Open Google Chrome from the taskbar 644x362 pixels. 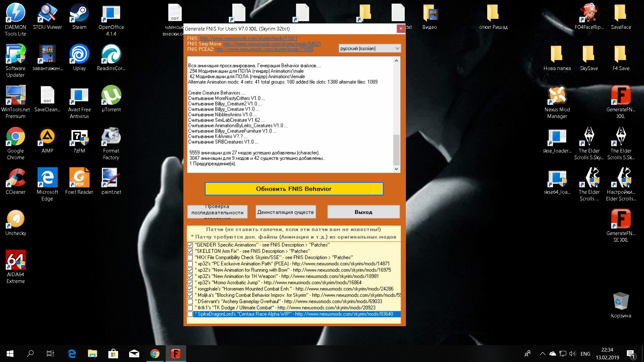(155, 354)
